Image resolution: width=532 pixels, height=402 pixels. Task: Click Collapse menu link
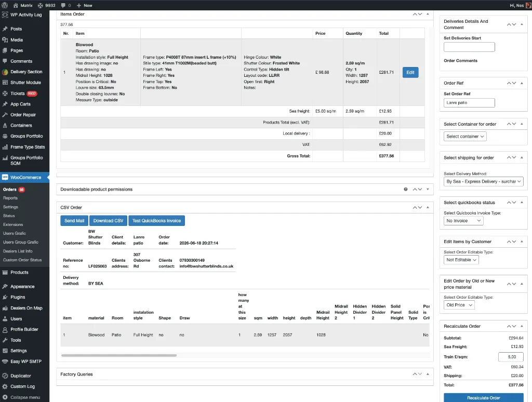point(25,397)
